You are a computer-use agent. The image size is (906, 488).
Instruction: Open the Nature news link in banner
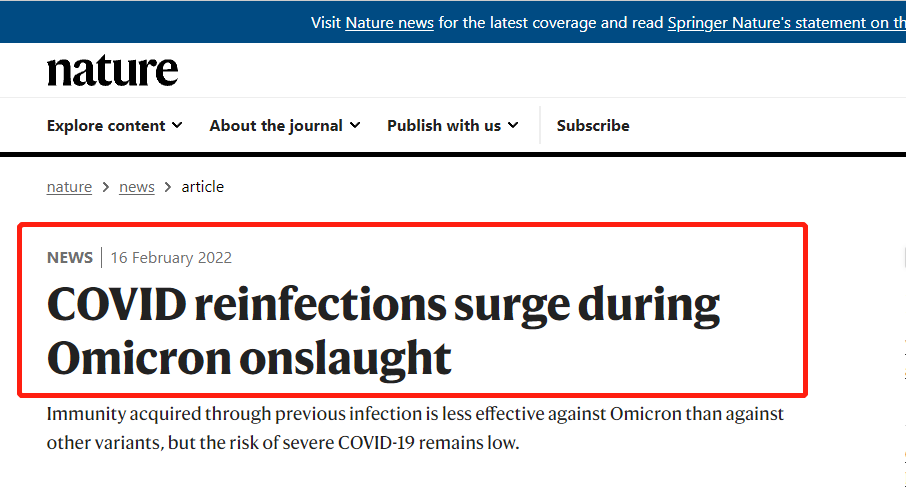tap(389, 23)
